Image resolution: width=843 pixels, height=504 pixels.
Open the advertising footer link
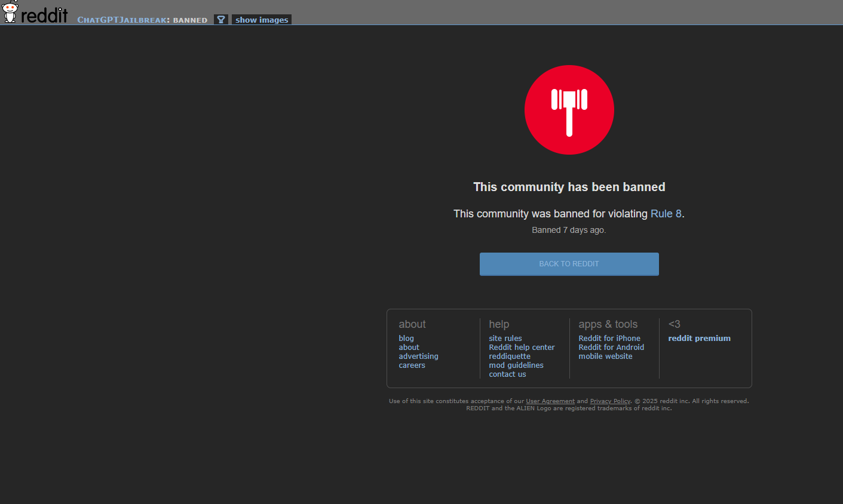[419, 356]
